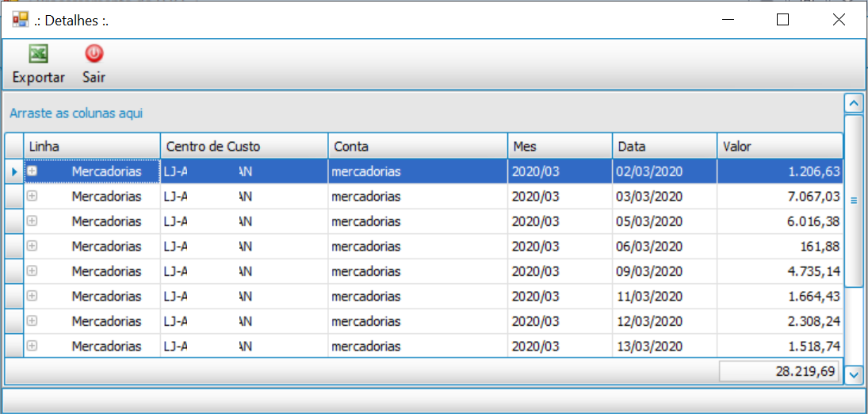
Task: Sort by the Linha column header
Action: 92,147
